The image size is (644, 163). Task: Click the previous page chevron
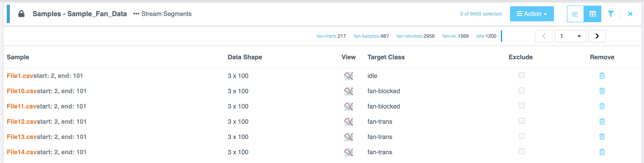[x=544, y=36]
